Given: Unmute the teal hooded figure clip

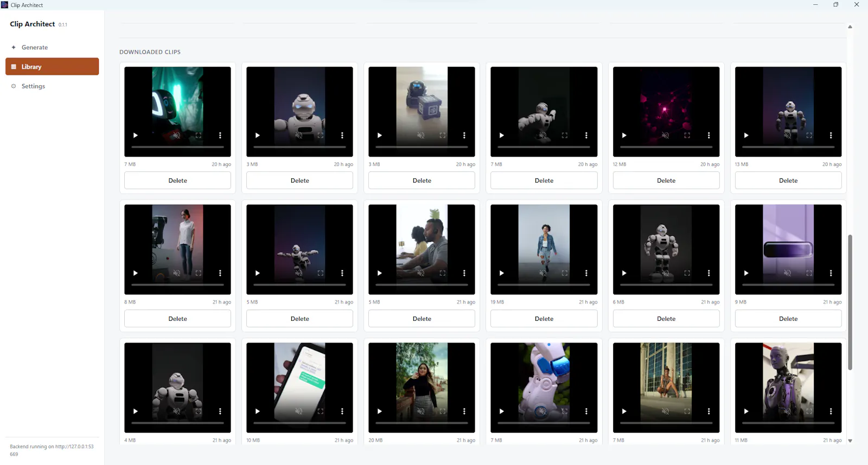Looking at the screenshot, I should coord(177,135).
